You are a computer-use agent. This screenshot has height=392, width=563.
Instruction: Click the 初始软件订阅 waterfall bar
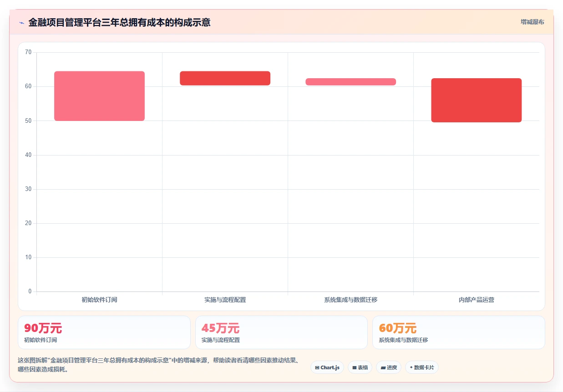tap(99, 96)
